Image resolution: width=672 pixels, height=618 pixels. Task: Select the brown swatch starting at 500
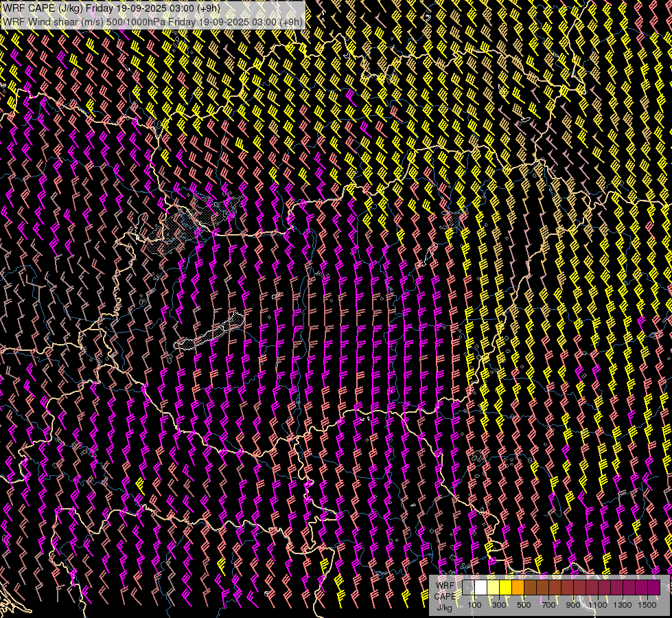click(530, 587)
